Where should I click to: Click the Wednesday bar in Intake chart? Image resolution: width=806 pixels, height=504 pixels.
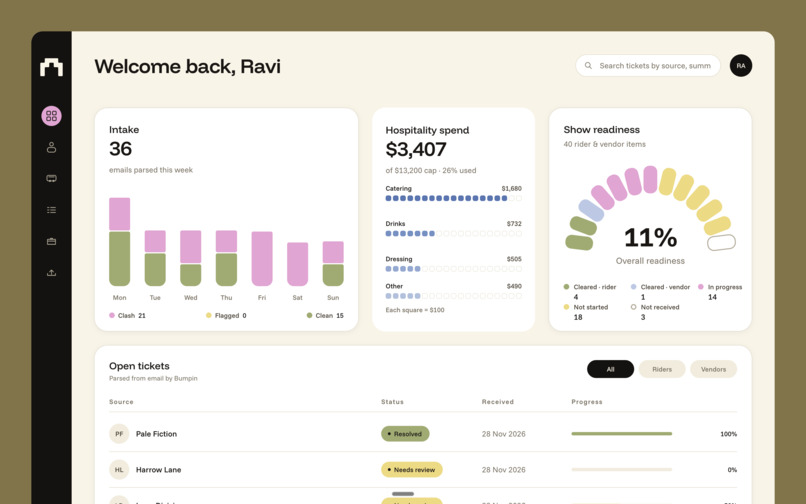191,258
